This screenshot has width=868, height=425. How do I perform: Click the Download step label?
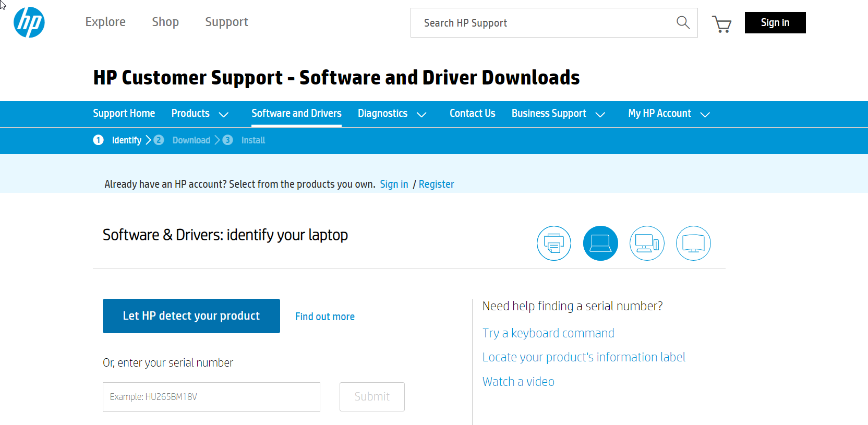point(191,140)
